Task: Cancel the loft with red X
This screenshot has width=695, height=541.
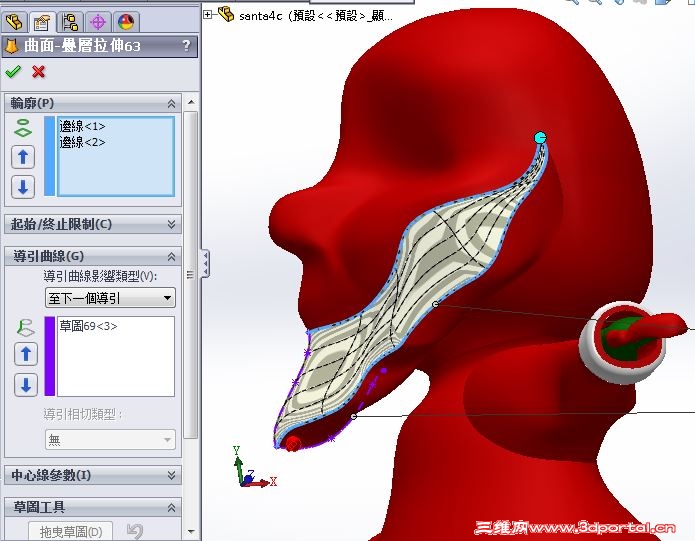Action: coord(39,71)
